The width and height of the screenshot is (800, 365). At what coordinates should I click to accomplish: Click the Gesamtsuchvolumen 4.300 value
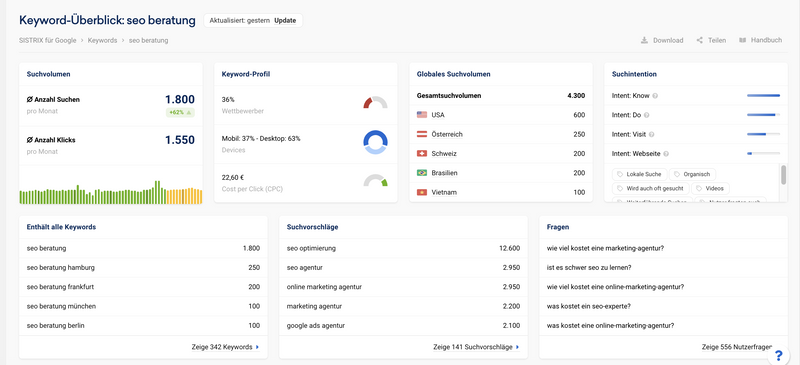click(576, 95)
